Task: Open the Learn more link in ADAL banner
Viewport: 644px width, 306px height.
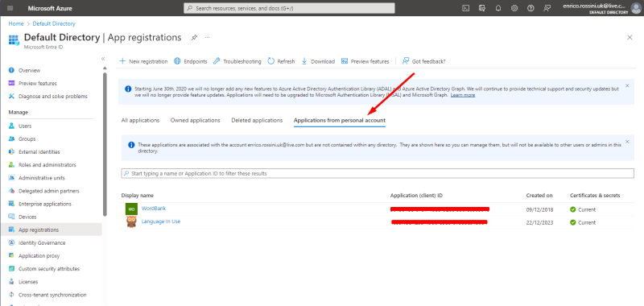Action: pos(463,95)
